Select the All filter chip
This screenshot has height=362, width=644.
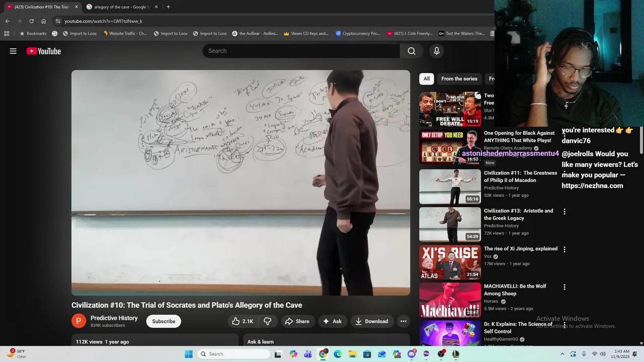[427, 79]
